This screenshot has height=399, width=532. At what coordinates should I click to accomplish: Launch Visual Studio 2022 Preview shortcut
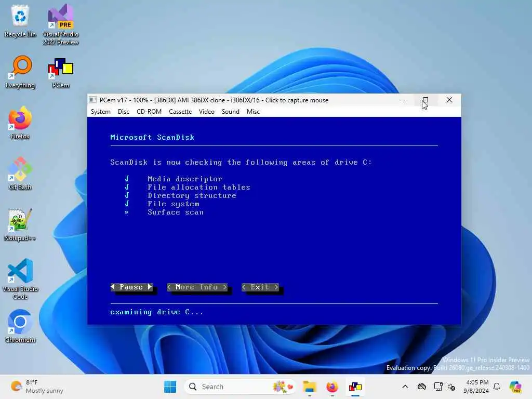[x=61, y=24]
